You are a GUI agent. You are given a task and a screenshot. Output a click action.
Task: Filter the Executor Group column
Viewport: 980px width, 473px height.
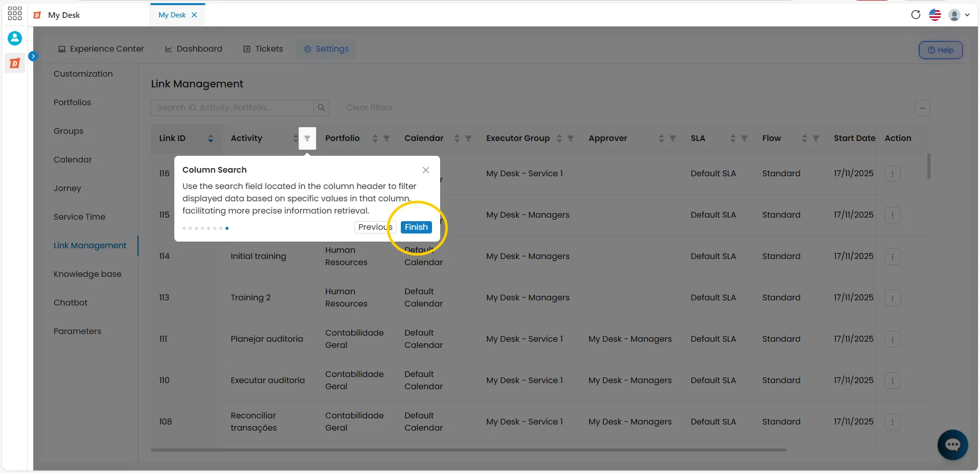click(571, 138)
